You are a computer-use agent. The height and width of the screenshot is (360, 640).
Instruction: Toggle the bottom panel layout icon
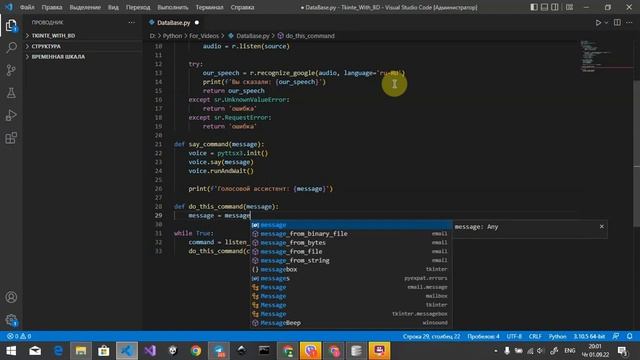click(544, 7)
